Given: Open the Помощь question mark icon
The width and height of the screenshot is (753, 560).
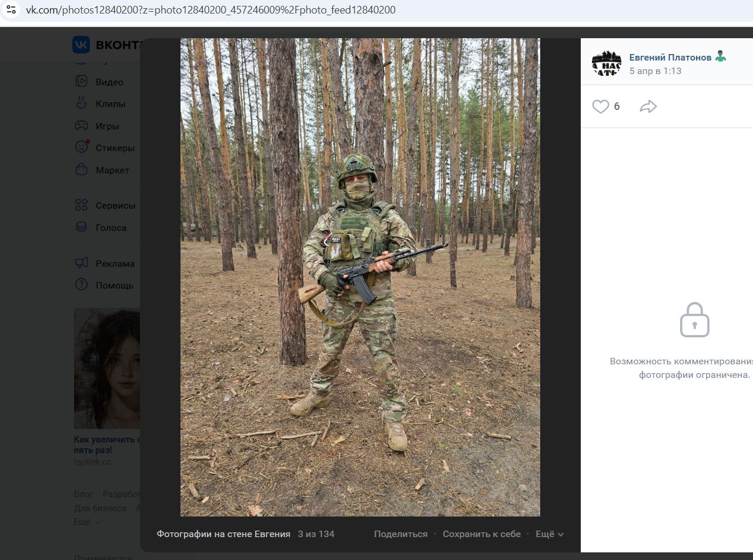Looking at the screenshot, I should [x=81, y=285].
